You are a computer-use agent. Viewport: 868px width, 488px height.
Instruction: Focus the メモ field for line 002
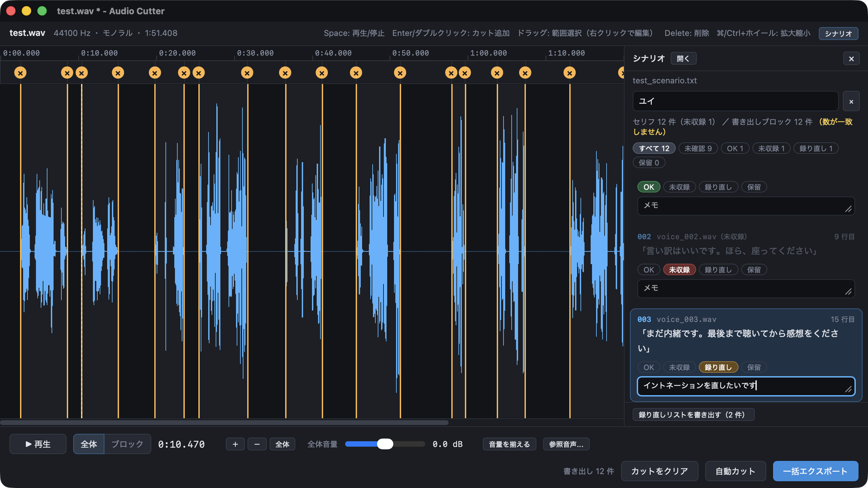[x=746, y=288]
